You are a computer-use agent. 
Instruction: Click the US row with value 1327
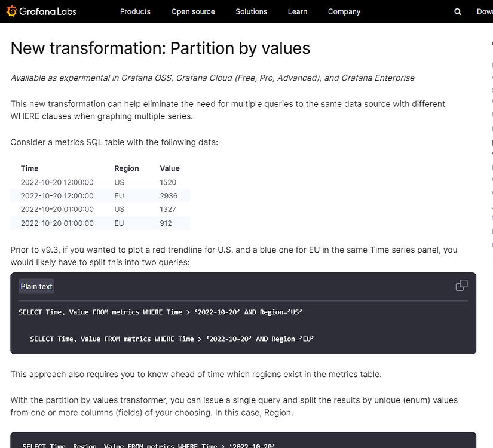(x=102, y=209)
